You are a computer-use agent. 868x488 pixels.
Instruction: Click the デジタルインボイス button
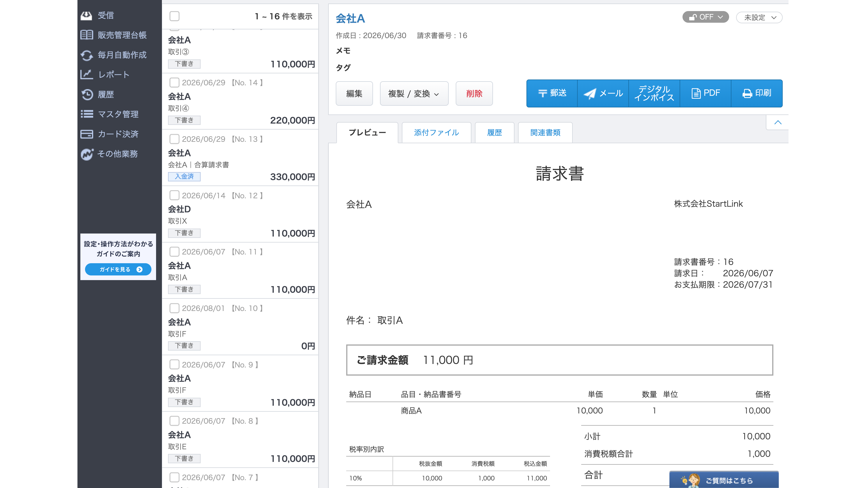click(x=654, y=93)
